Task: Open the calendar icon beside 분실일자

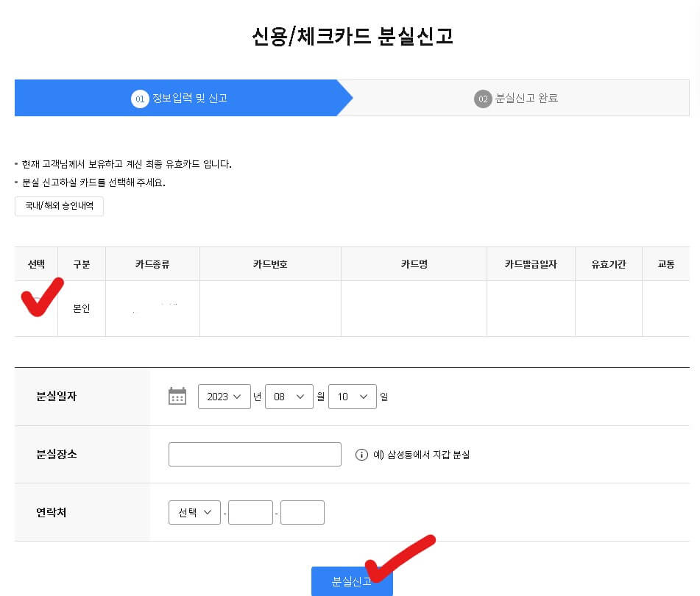Action: coord(177,396)
